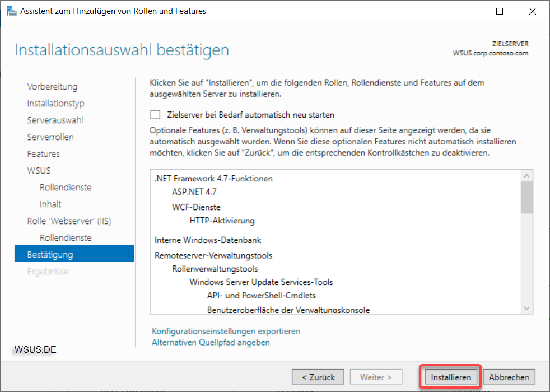
Task: Select the WSUS step in the sidebar
Action: coord(39,171)
